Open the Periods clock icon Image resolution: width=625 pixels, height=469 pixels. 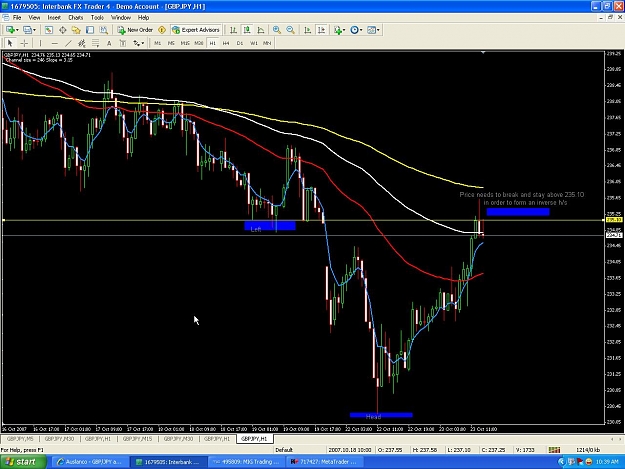pyautogui.click(x=354, y=30)
